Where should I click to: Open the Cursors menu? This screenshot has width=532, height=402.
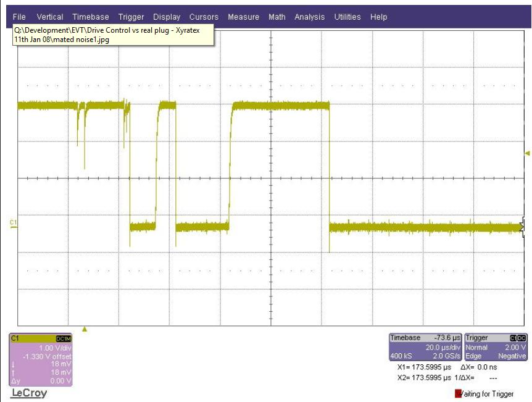pyautogui.click(x=204, y=17)
